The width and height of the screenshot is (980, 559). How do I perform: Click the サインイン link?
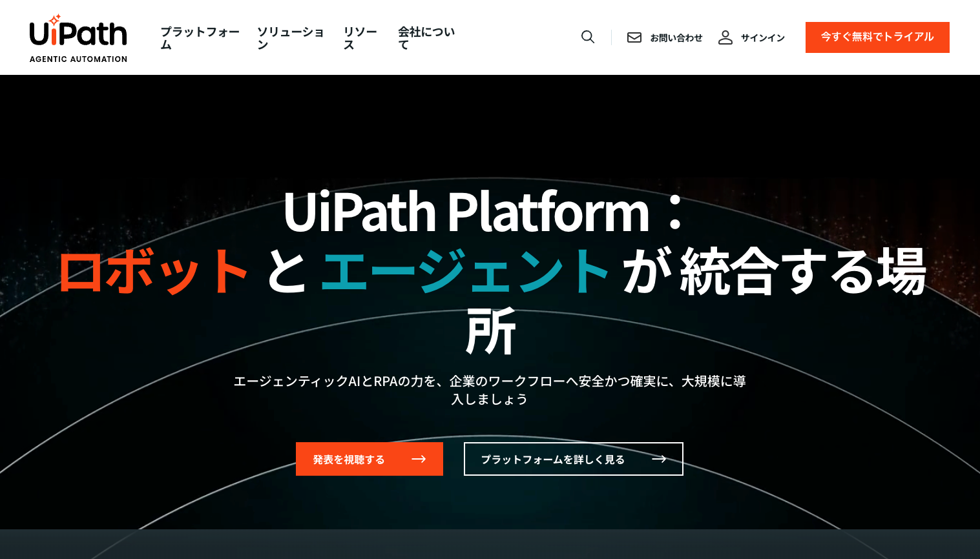tap(763, 38)
